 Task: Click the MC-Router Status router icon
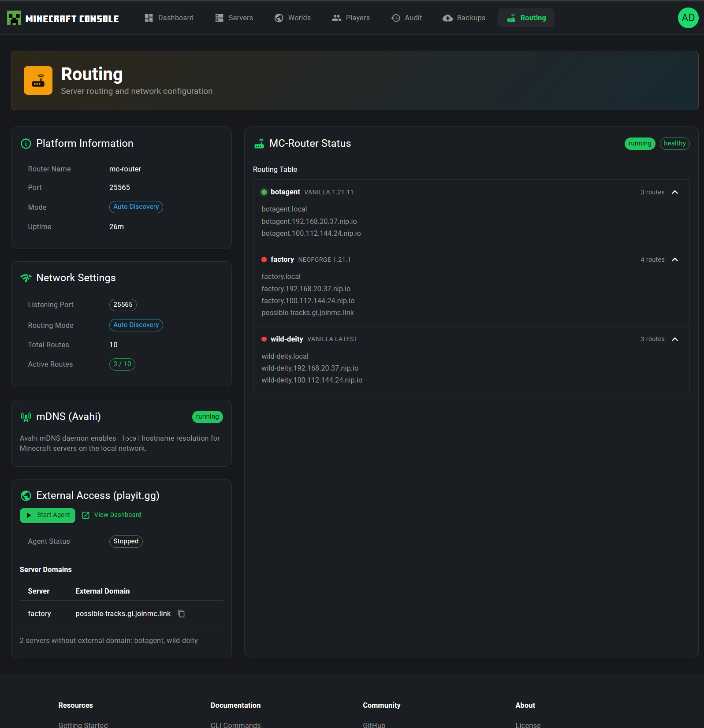(x=259, y=144)
